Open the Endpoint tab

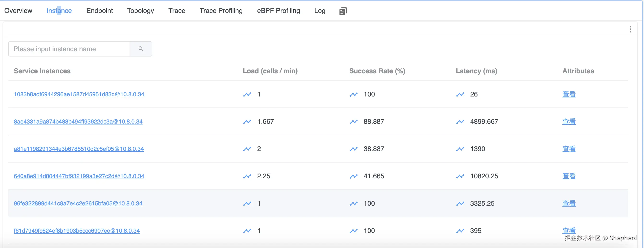100,11
